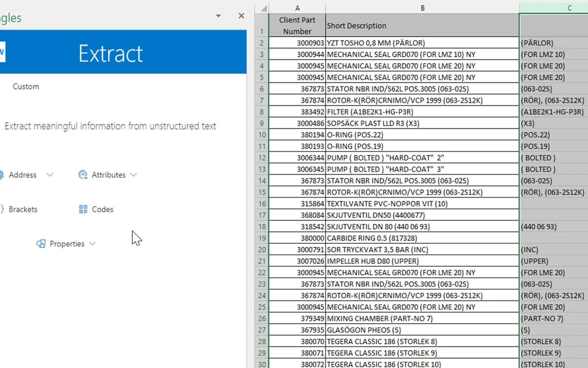588x368 pixels.
Task: Click cell FILTER (A1BE2K1-HG-P3R)
Action: pos(422,112)
